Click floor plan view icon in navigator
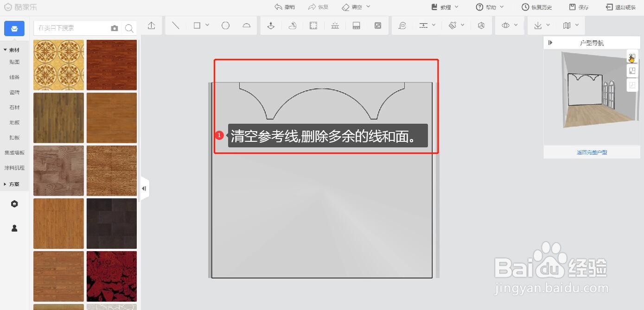644x310 pixels. point(632,71)
